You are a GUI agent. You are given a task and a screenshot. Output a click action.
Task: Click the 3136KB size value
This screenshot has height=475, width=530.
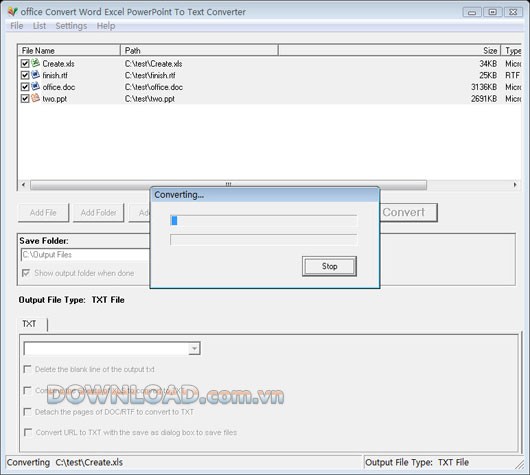[x=484, y=87]
